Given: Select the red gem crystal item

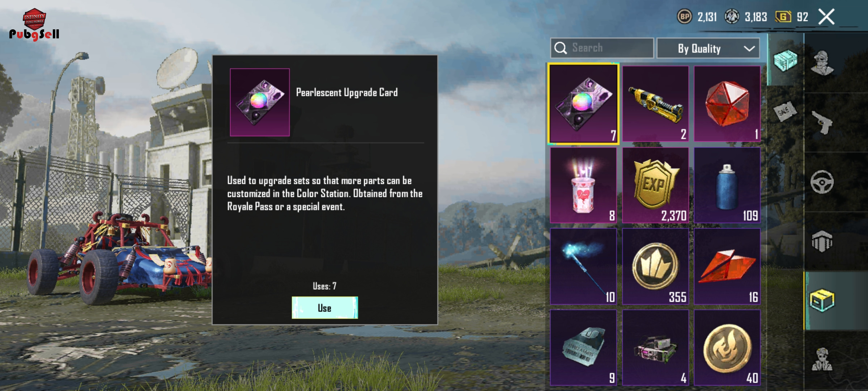Looking at the screenshot, I should click(727, 104).
